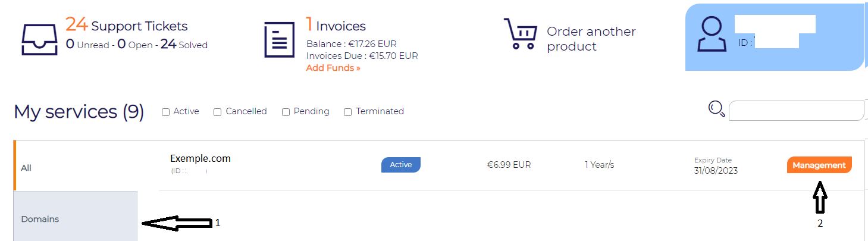Click the Management button
The height and width of the screenshot is (241, 868).
[x=819, y=165]
